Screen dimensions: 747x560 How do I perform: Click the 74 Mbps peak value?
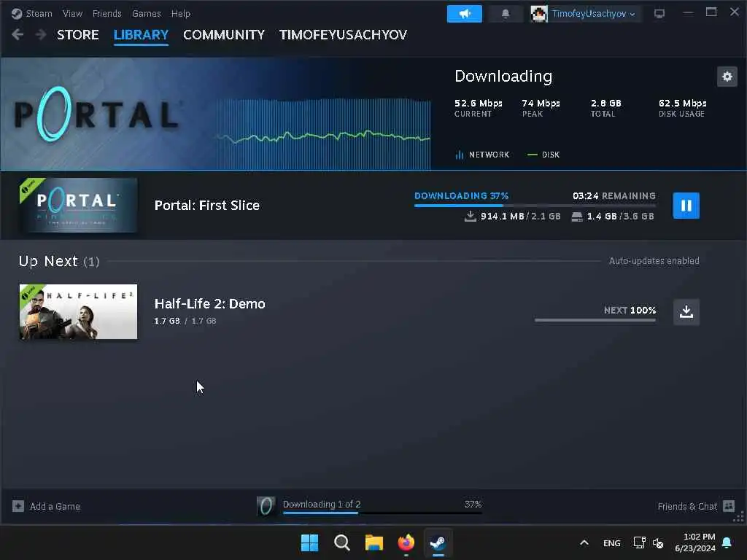(x=541, y=104)
